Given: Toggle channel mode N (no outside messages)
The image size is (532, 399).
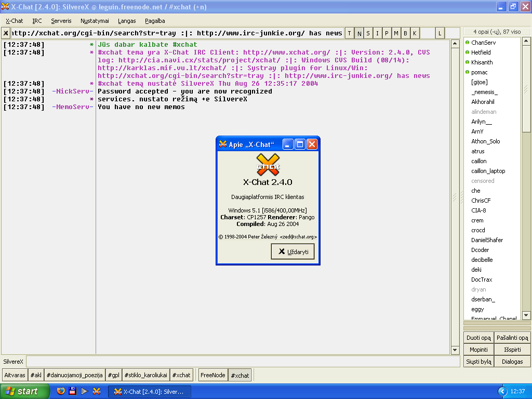Looking at the screenshot, I should pyautogui.click(x=359, y=33).
